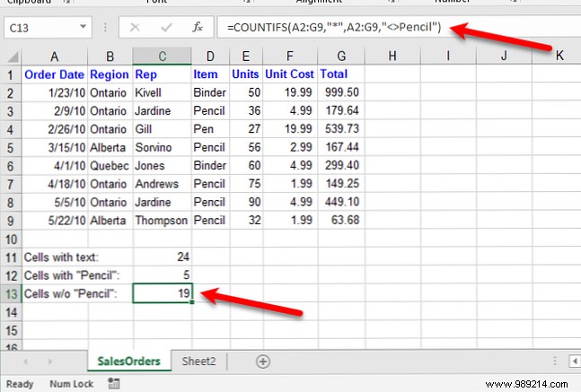Select column C header

(x=163, y=57)
